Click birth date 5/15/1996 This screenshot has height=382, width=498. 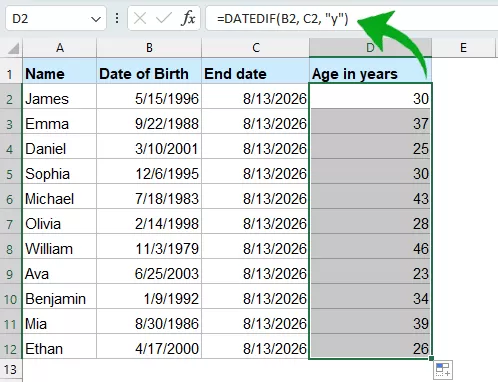point(149,96)
